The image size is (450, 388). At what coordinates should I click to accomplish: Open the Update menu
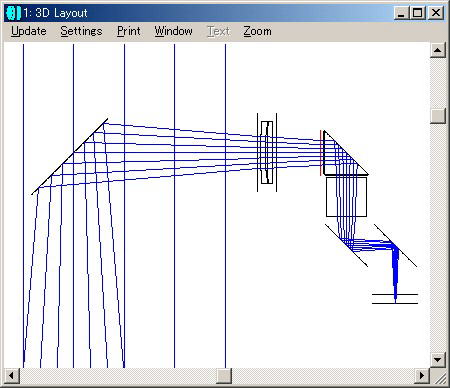pyautogui.click(x=29, y=31)
